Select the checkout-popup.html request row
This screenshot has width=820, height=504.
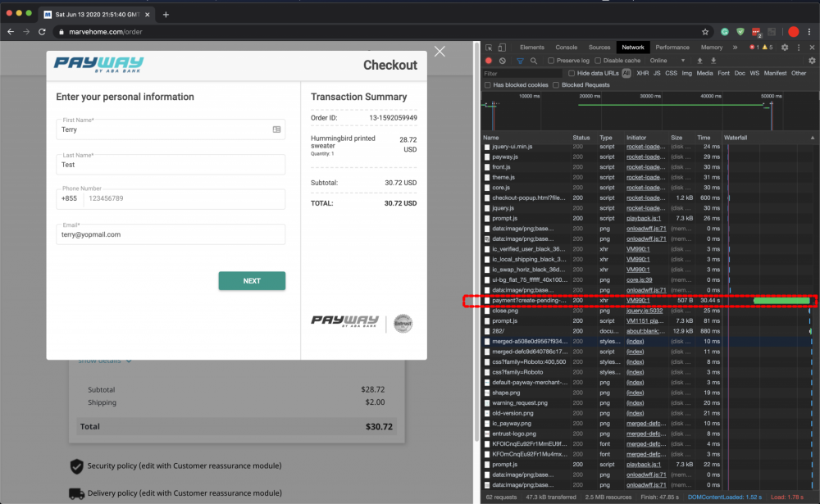(649, 198)
